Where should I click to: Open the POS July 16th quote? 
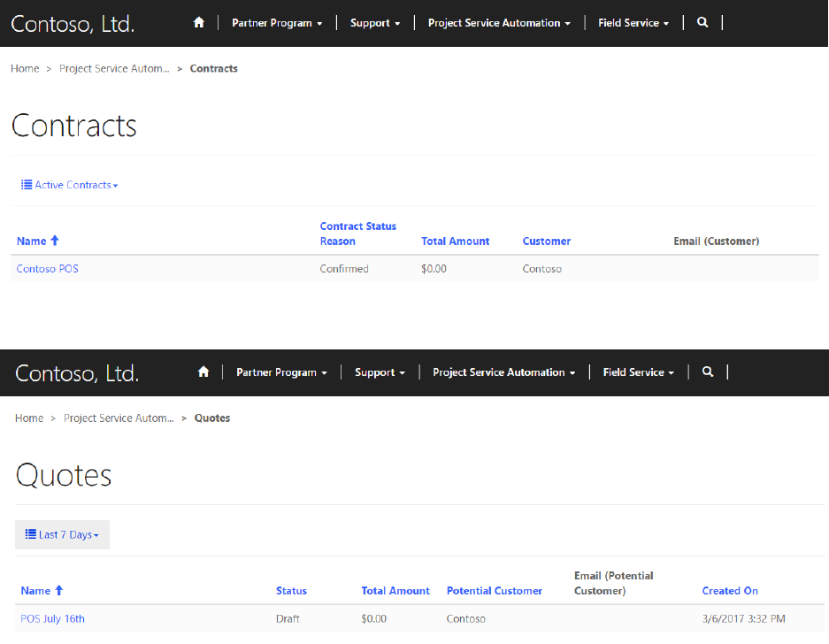tap(53, 619)
